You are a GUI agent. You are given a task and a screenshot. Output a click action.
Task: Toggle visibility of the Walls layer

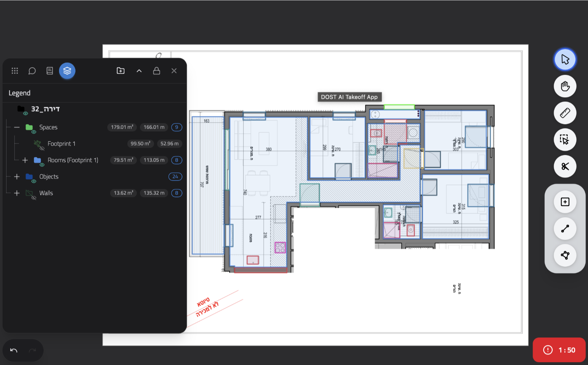tap(34, 198)
